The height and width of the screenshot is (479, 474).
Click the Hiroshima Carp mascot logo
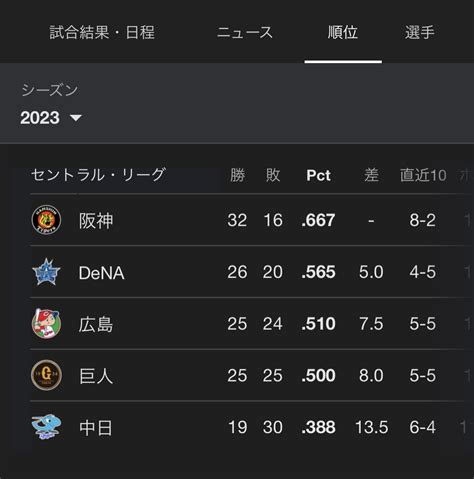(x=46, y=323)
